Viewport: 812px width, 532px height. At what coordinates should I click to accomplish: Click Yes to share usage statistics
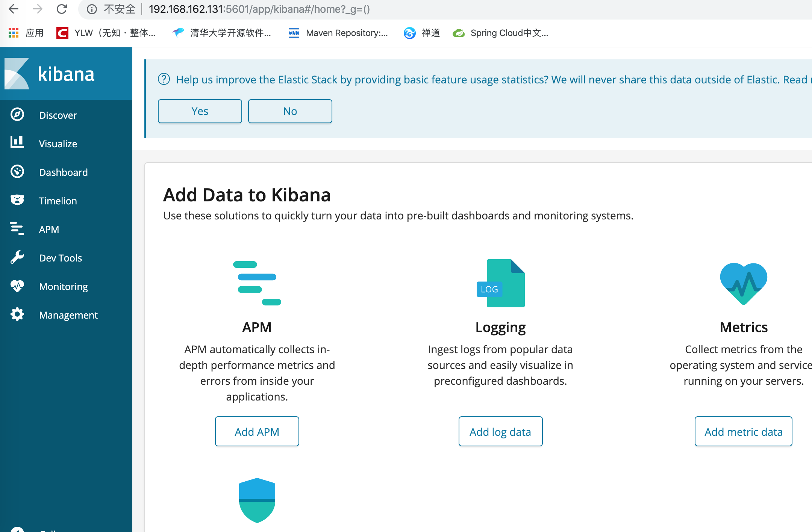(x=200, y=111)
